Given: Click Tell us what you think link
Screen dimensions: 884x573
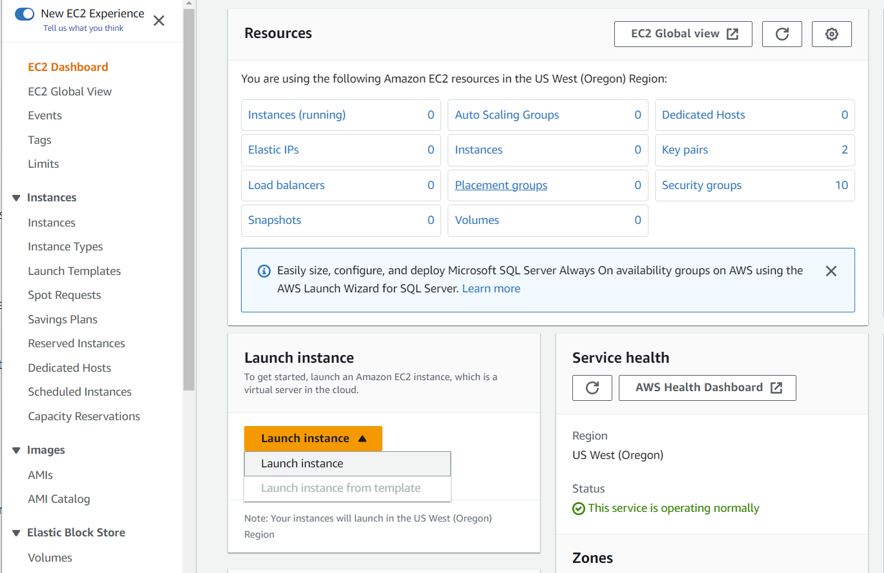Looking at the screenshot, I should tap(83, 28).
